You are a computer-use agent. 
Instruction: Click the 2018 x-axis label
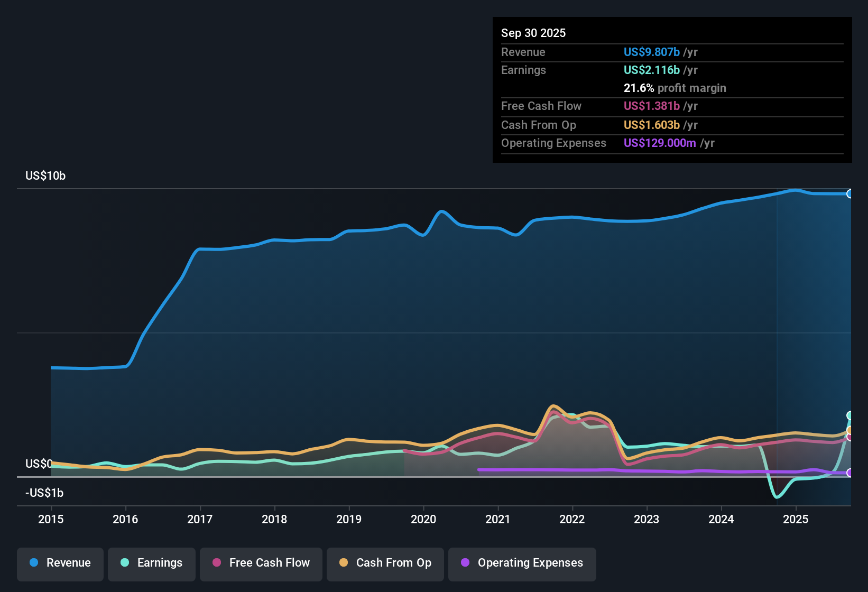[x=274, y=519]
